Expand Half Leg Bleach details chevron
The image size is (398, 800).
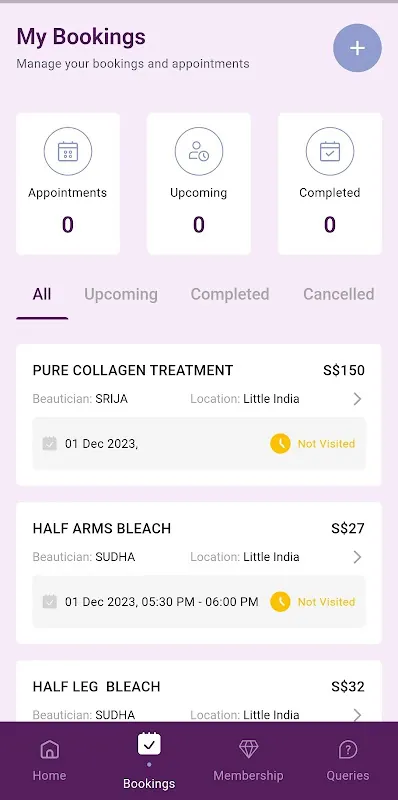pyautogui.click(x=357, y=715)
